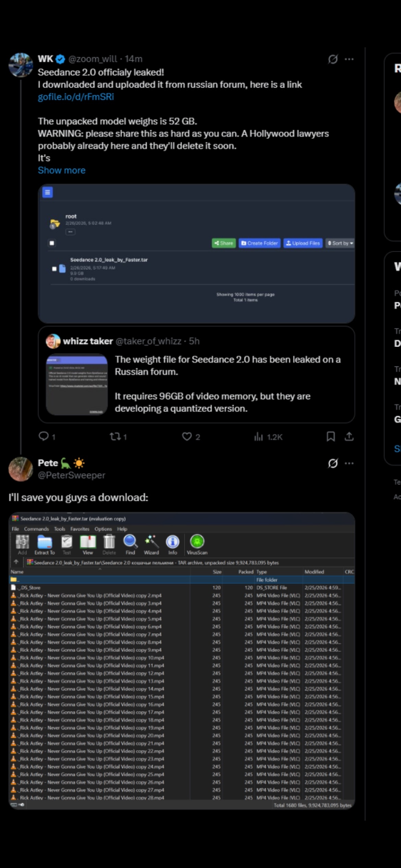Open the gofile hamburger menu icon
Image resolution: width=401 pixels, height=868 pixels.
48,192
